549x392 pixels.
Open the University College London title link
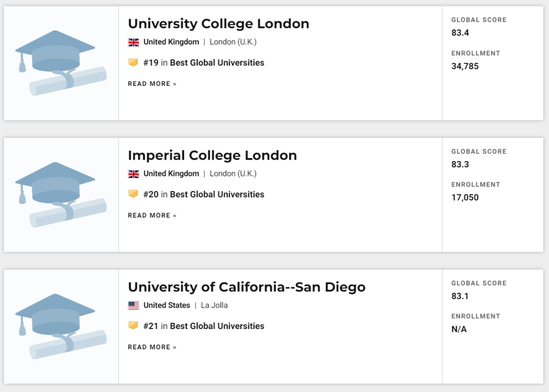pyautogui.click(x=219, y=24)
